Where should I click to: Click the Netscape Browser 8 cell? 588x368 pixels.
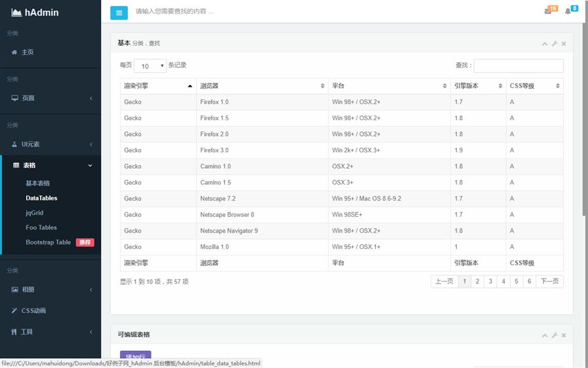click(x=262, y=215)
